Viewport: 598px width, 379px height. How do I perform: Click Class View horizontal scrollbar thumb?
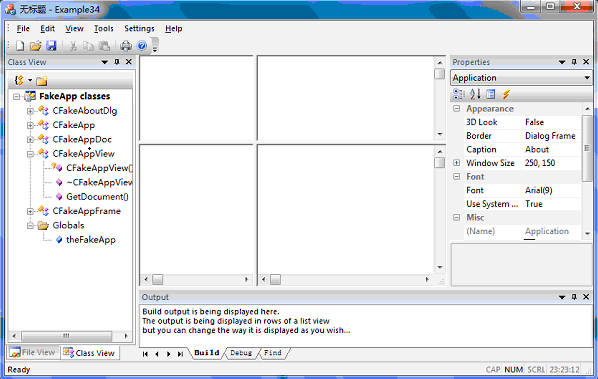coord(67,336)
